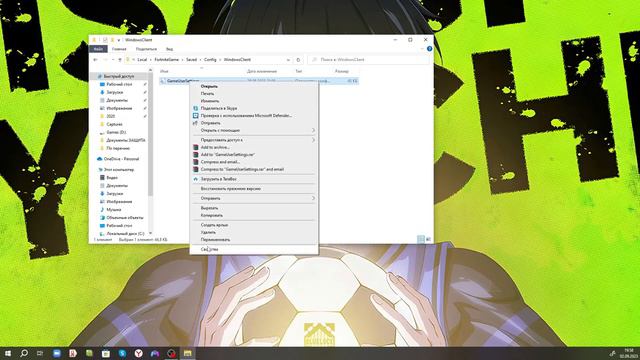
Task: Click the taskbar search magnifier icon
Action: [24, 353]
